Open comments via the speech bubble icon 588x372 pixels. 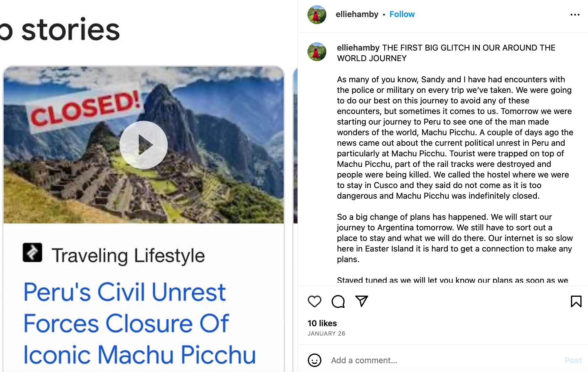click(338, 301)
